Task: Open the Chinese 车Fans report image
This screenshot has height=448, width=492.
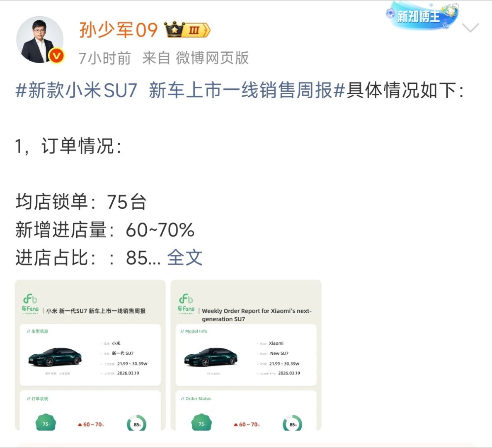Action: click(x=90, y=355)
